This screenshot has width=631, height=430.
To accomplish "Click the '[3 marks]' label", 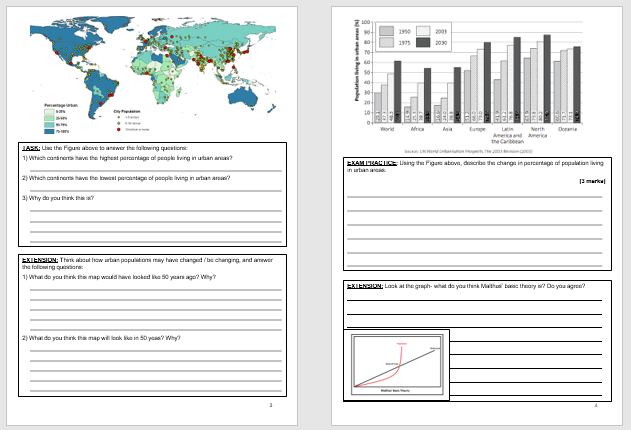I will coord(592,181).
